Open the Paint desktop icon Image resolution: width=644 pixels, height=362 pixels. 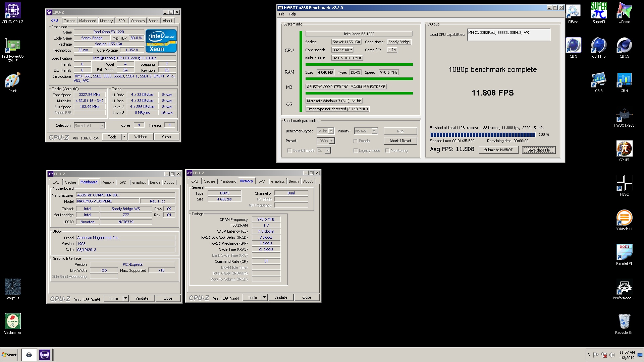(x=12, y=82)
